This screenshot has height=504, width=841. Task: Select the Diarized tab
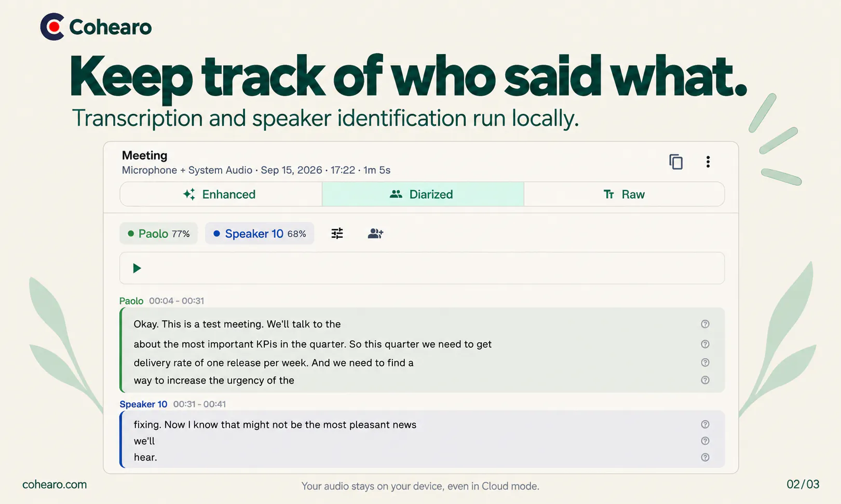pyautogui.click(x=423, y=194)
